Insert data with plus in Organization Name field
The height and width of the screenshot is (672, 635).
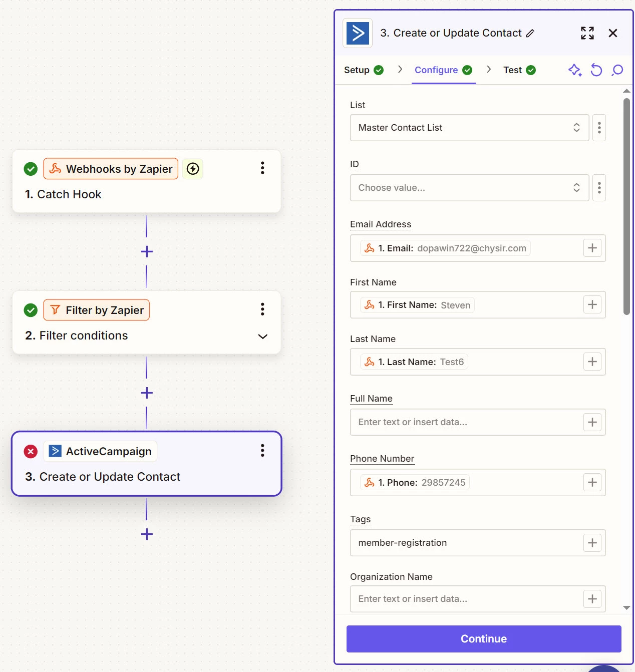point(592,599)
